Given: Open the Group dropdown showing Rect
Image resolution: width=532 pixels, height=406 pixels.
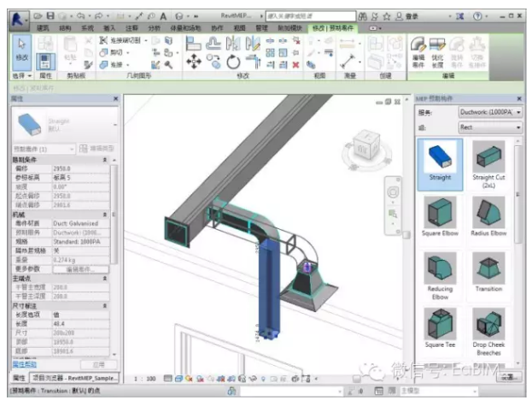Looking at the screenshot, I should pos(490,127).
